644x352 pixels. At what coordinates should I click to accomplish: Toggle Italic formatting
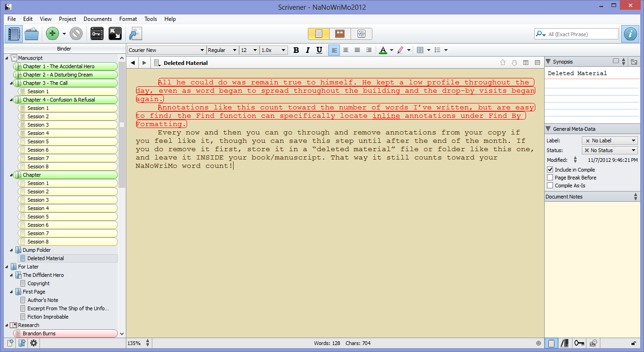pyautogui.click(x=307, y=50)
